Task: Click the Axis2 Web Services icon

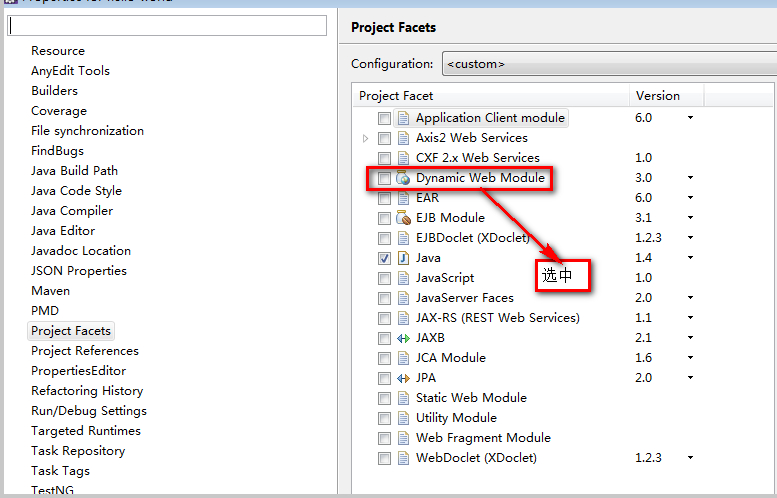Action: click(403, 138)
